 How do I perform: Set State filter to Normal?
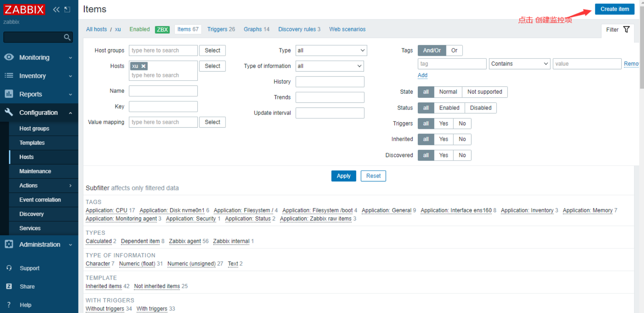click(448, 92)
